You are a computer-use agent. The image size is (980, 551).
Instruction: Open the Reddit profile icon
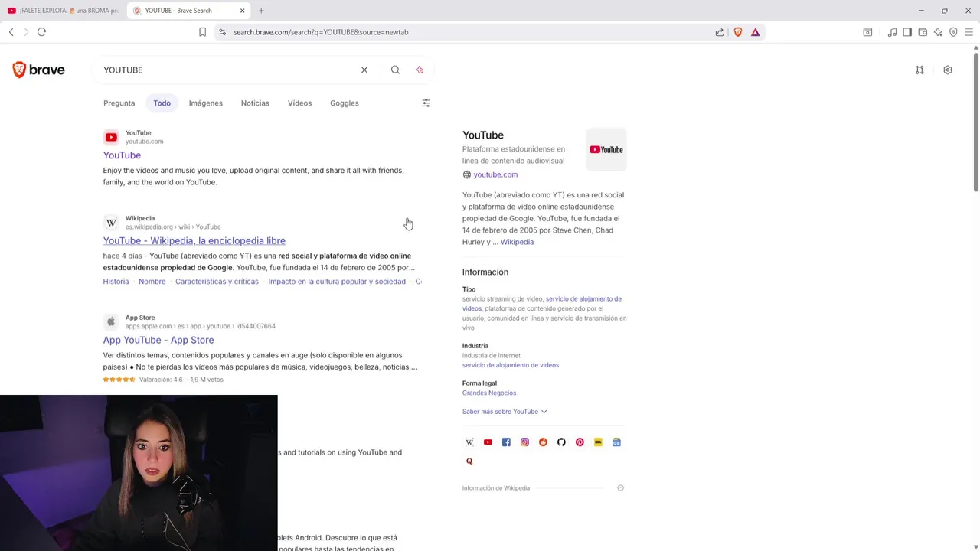[543, 442]
